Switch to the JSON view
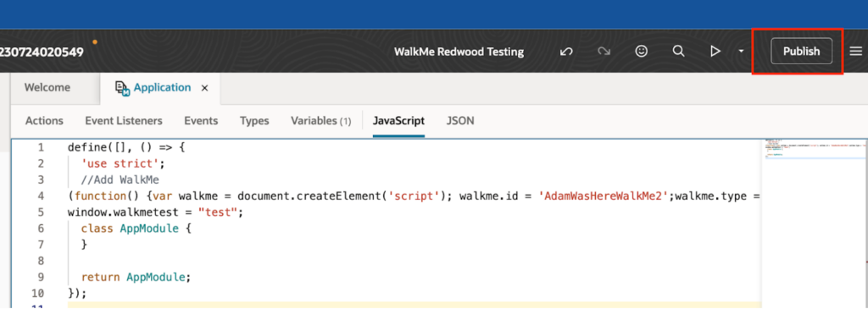868x314 pixels. click(460, 120)
